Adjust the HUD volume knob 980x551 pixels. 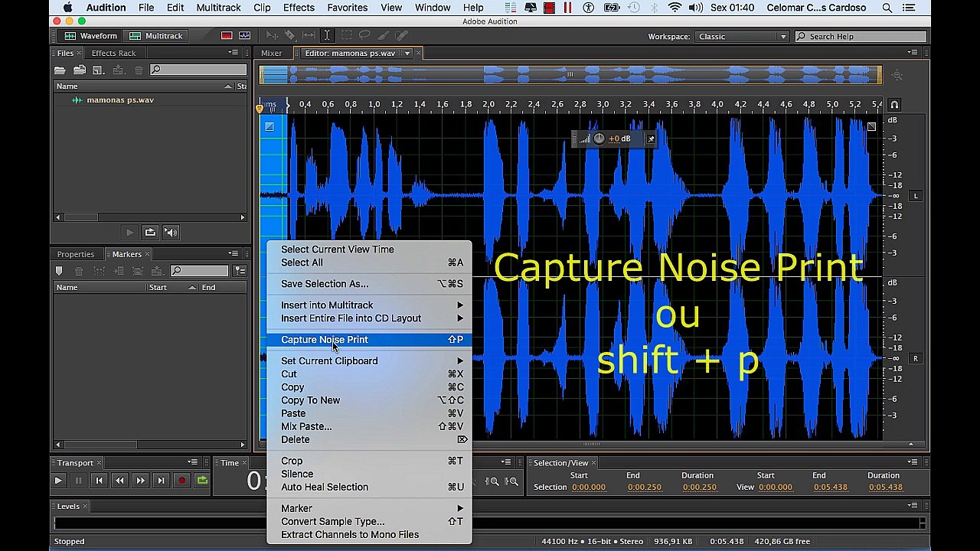[599, 139]
